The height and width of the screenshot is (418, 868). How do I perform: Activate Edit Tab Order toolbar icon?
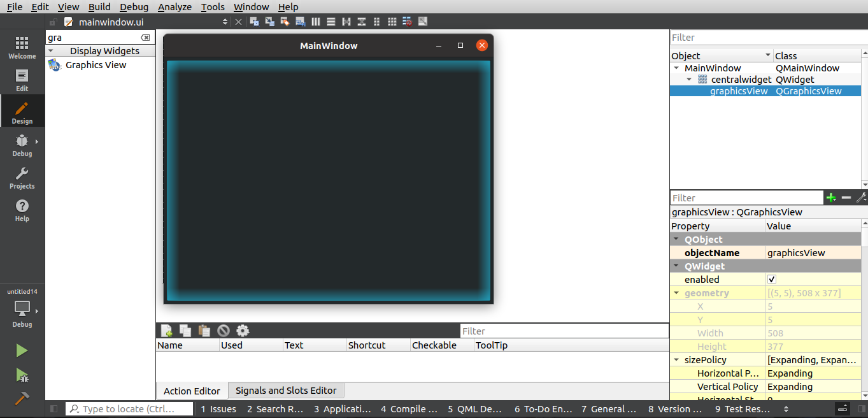pyautogui.click(x=301, y=22)
